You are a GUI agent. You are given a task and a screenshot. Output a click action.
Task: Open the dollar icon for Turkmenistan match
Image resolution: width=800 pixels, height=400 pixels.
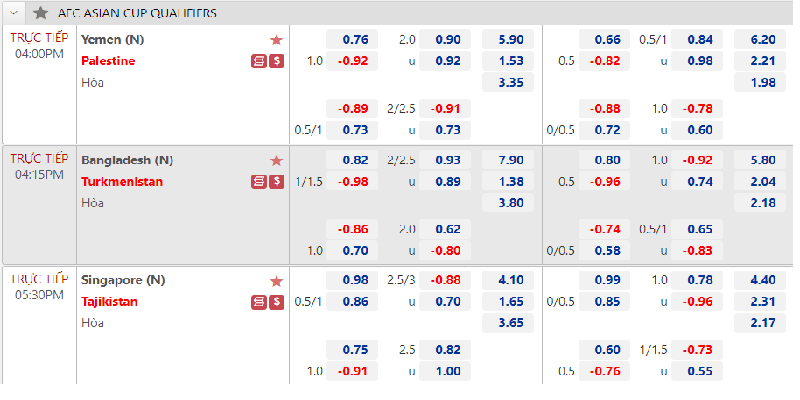coord(277,182)
